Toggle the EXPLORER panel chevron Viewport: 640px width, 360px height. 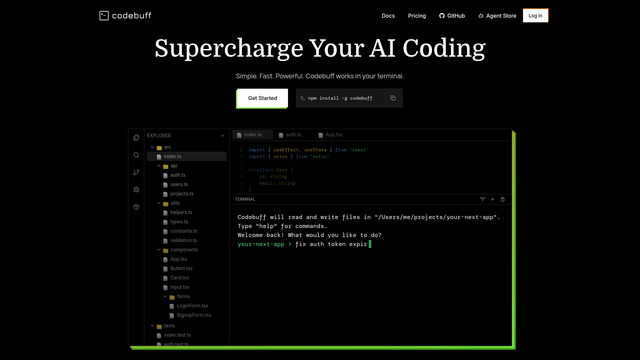coord(222,136)
